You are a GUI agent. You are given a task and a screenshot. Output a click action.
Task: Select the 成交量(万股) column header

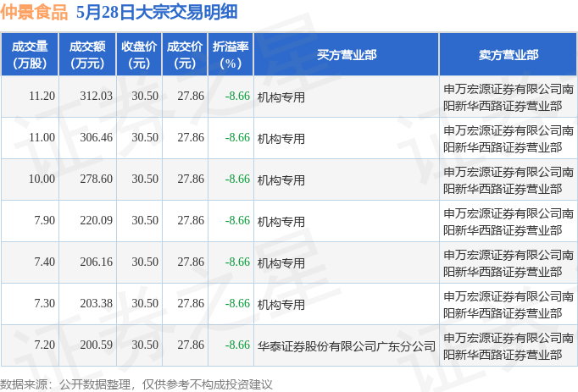click(x=30, y=54)
